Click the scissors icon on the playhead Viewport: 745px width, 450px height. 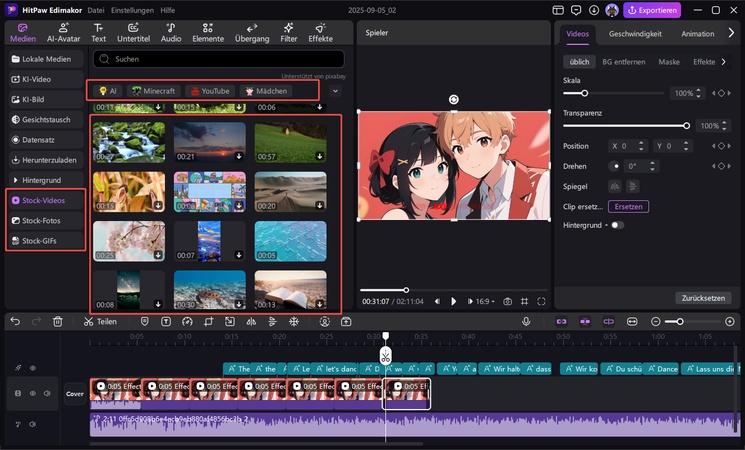pyautogui.click(x=385, y=356)
